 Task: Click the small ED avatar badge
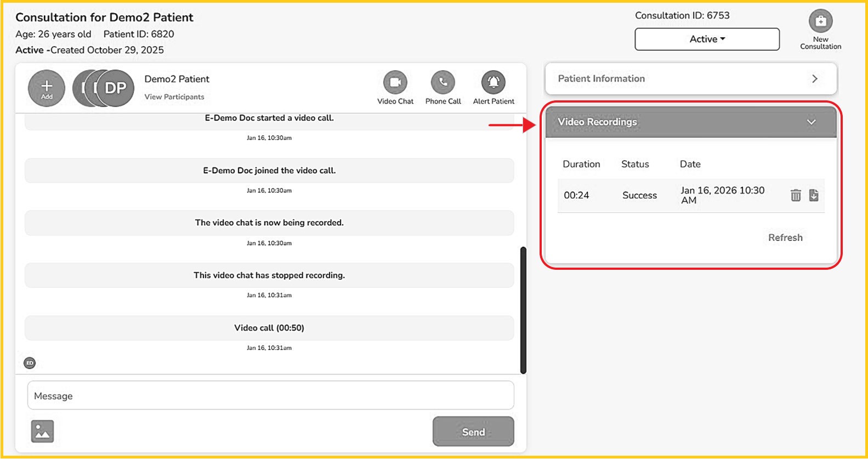30,363
